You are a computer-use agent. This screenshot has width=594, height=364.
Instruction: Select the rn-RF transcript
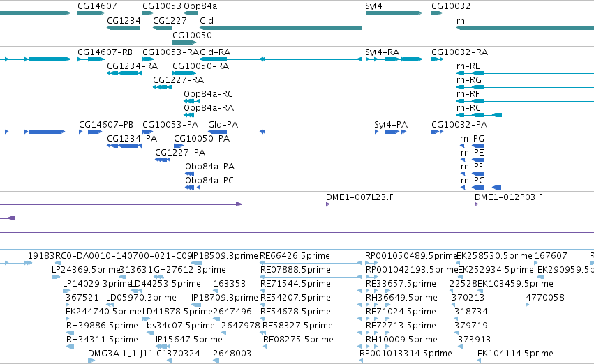pos(525,101)
